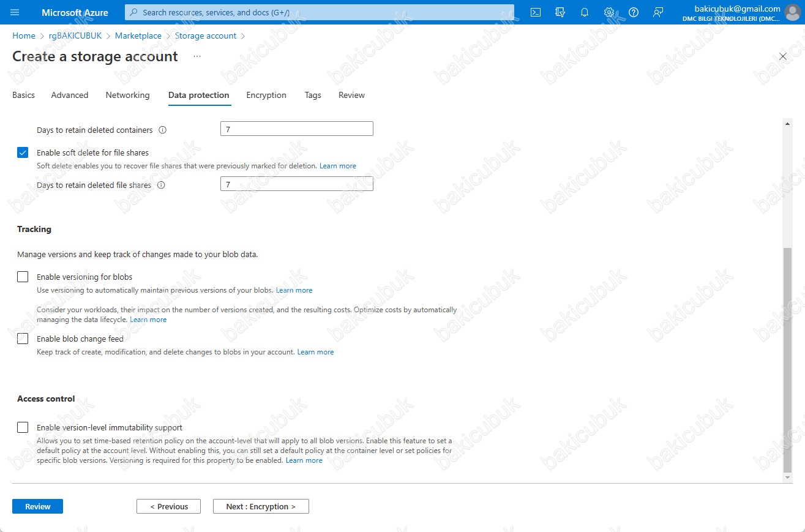This screenshot has height=532, width=805.
Task: Click the info icon beside deleted containers
Action: tap(163, 130)
